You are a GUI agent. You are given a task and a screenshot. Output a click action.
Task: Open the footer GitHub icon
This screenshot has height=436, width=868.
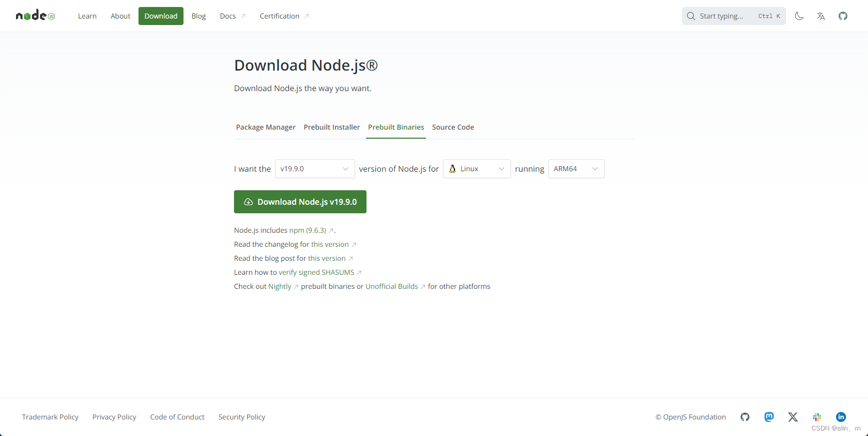pyautogui.click(x=745, y=417)
